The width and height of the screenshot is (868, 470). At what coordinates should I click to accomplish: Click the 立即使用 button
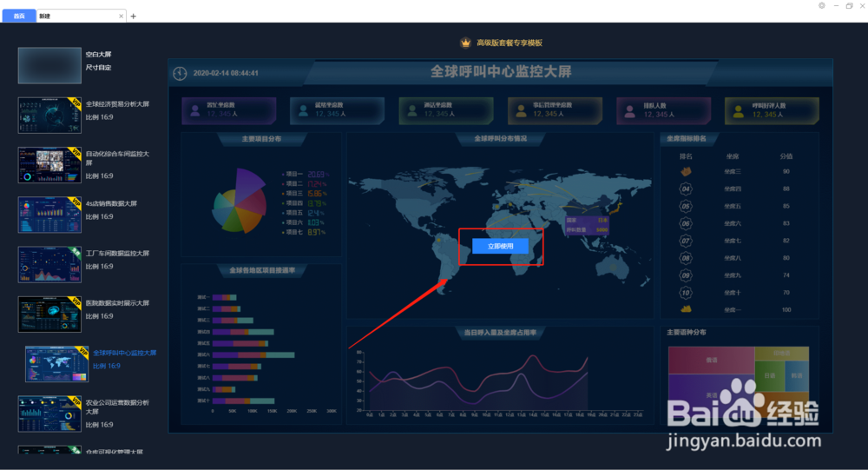[x=501, y=246]
